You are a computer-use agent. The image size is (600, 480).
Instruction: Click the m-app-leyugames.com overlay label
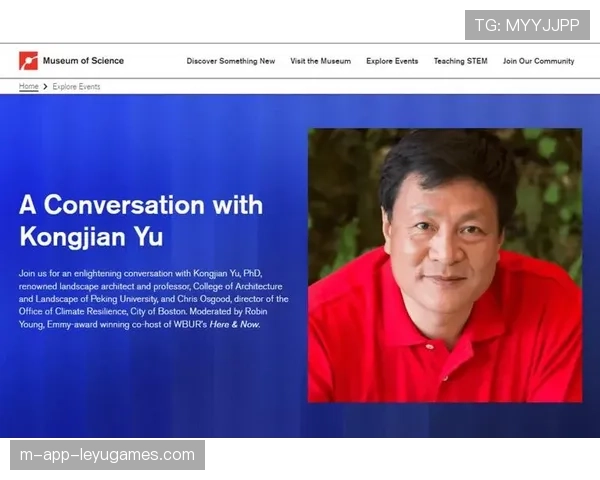tap(108, 455)
